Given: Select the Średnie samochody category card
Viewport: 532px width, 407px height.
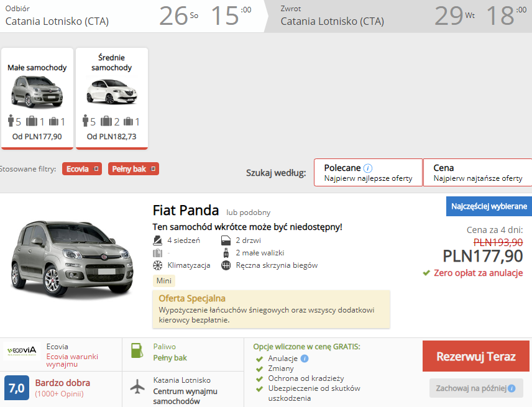Looking at the screenshot, I should (x=112, y=98).
